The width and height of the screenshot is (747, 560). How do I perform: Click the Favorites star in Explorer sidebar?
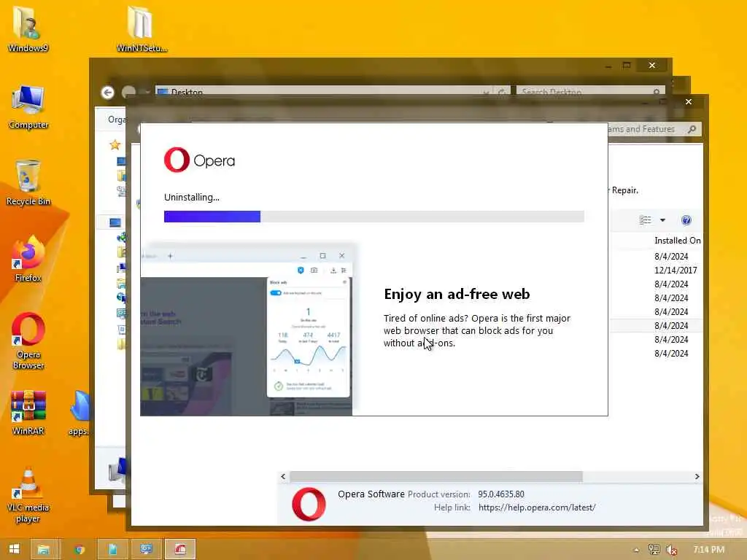[x=115, y=145]
